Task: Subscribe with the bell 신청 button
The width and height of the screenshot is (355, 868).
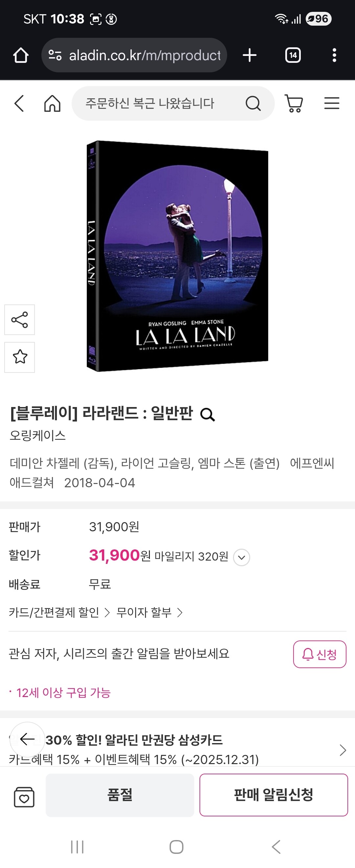Action: (x=319, y=654)
